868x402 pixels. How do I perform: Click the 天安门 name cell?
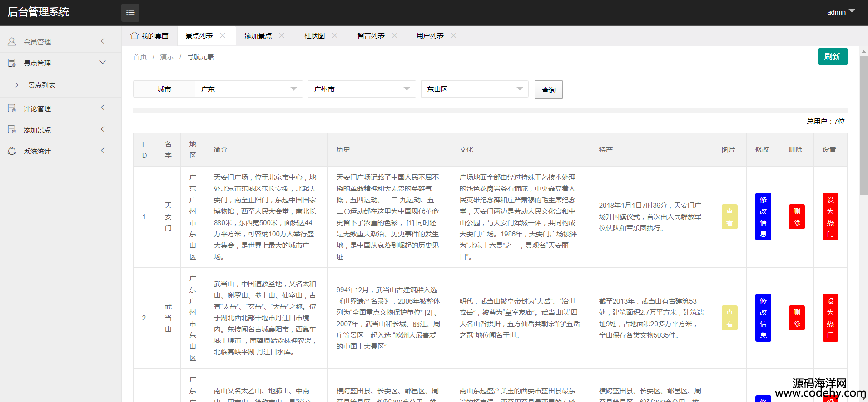[x=168, y=217]
